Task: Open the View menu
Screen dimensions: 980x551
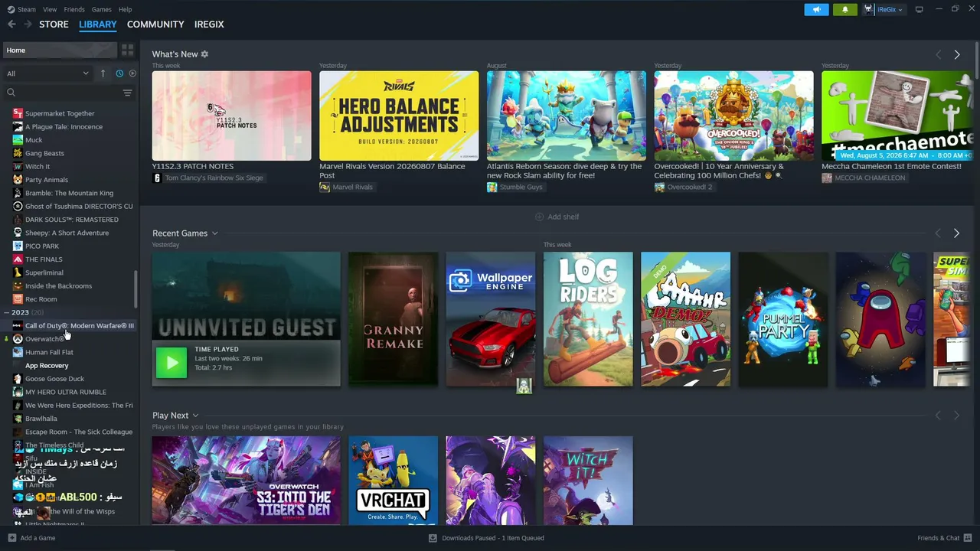Action: click(x=50, y=9)
